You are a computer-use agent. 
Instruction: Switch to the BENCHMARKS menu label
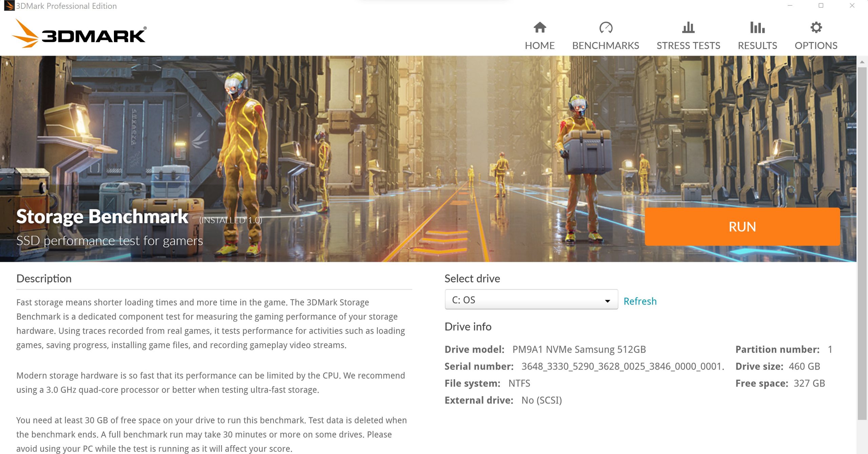tap(606, 45)
